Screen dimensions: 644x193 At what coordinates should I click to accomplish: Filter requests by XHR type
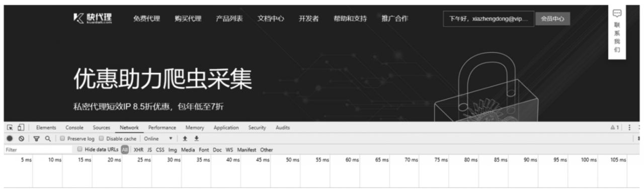[138, 149]
